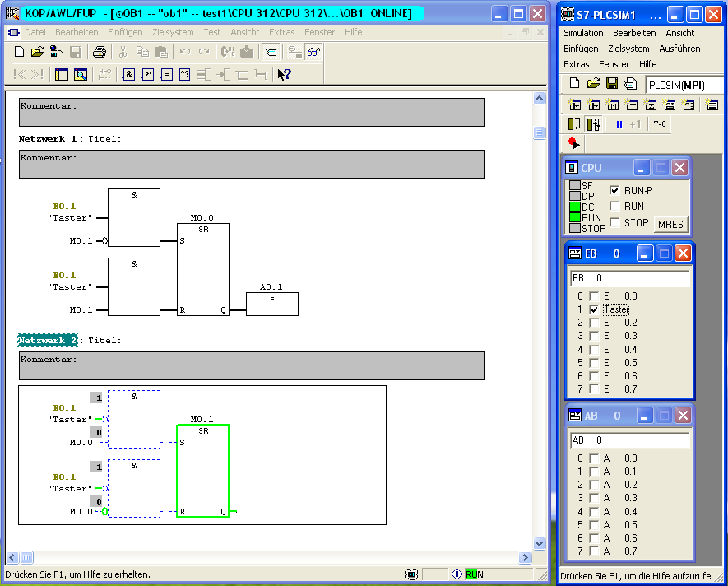Toggle the glasses Monitor icon

[314, 52]
